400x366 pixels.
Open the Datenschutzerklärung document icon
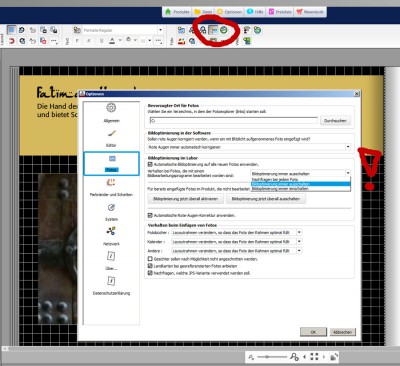(111, 281)
